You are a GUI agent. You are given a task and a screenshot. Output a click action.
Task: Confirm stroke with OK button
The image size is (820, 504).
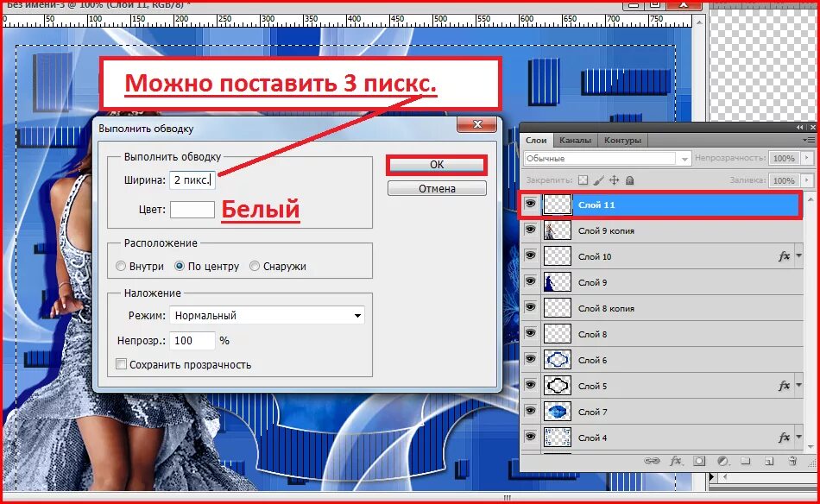pos(437,165)
